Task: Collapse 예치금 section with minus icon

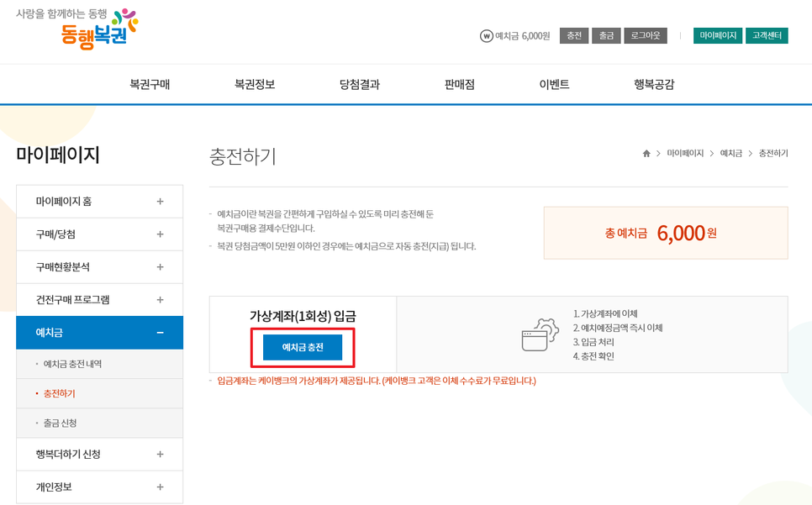Action: tap(160, 333)
